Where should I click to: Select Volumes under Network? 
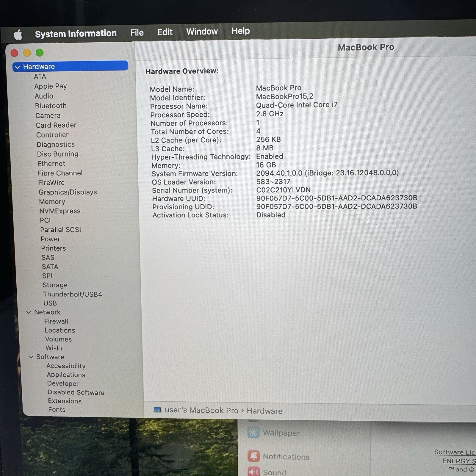pos(58,339)
